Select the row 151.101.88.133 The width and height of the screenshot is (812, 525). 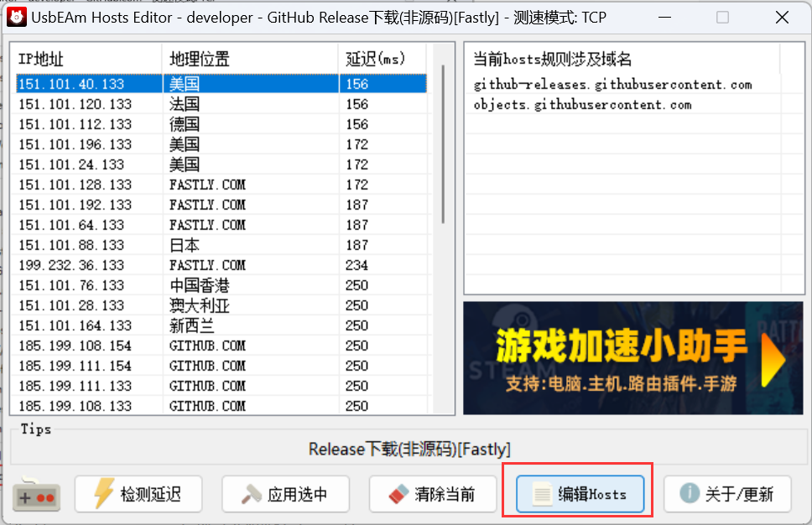(221, 245)
